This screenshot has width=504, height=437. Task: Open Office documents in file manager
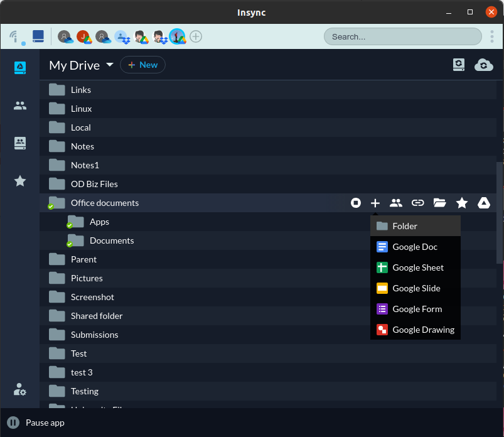pyautogui.click(x=439, y=203)
